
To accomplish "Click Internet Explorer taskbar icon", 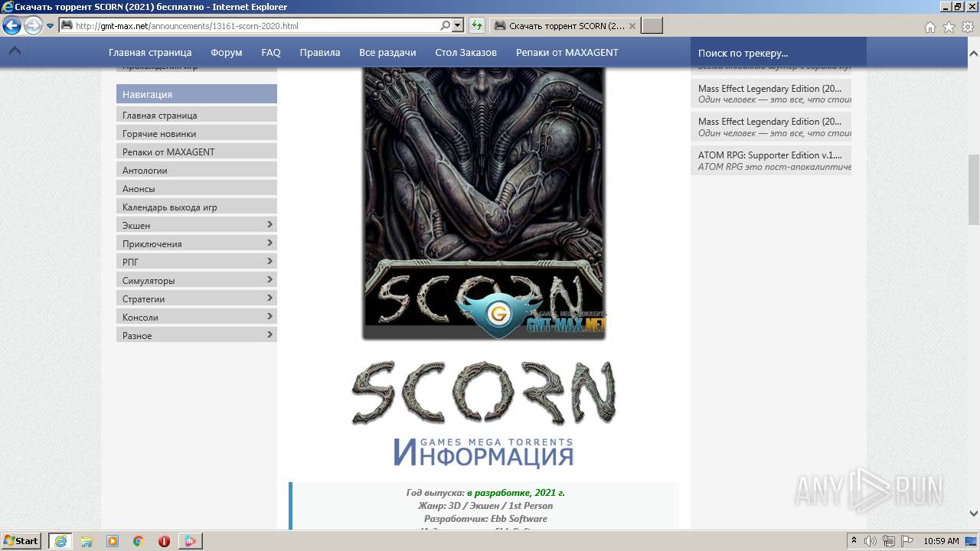I will pos(60,541).
